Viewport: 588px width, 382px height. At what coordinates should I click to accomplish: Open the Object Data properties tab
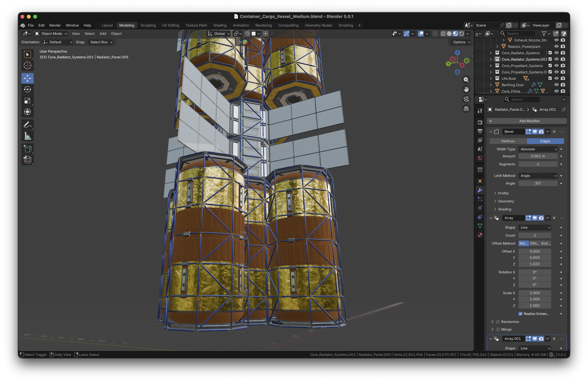click(x=480, y=226)
